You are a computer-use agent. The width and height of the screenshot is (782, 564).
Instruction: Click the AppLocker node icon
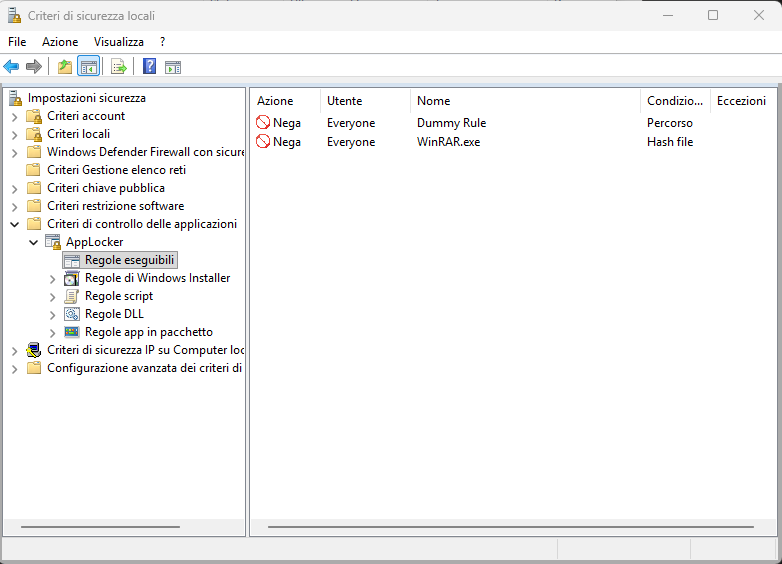53,242
